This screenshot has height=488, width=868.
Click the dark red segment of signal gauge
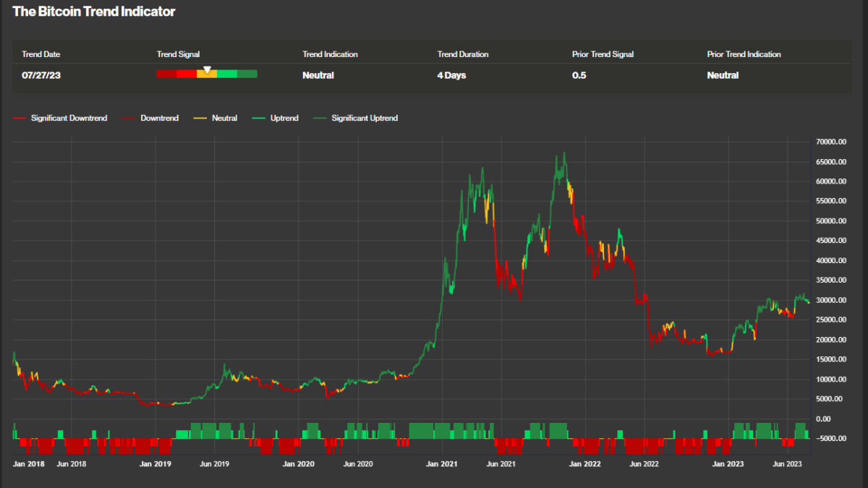pyautogui.click(x=166, y=74)
